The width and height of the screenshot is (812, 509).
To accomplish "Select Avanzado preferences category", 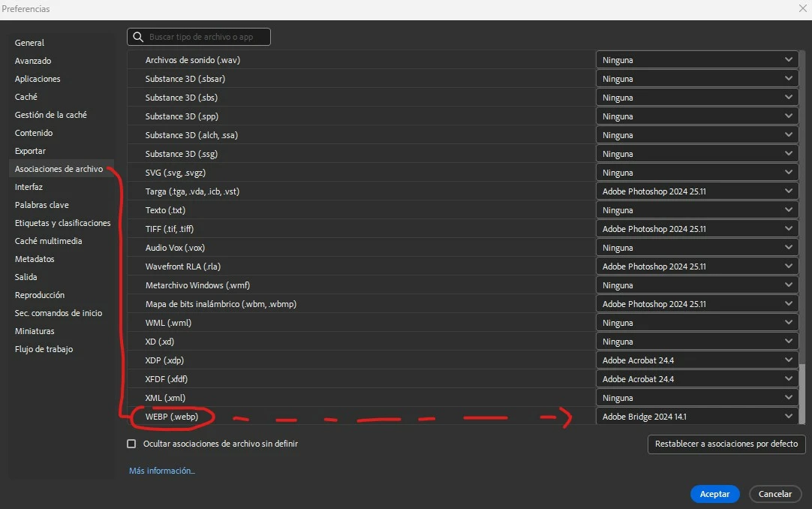I will [32, 61].
